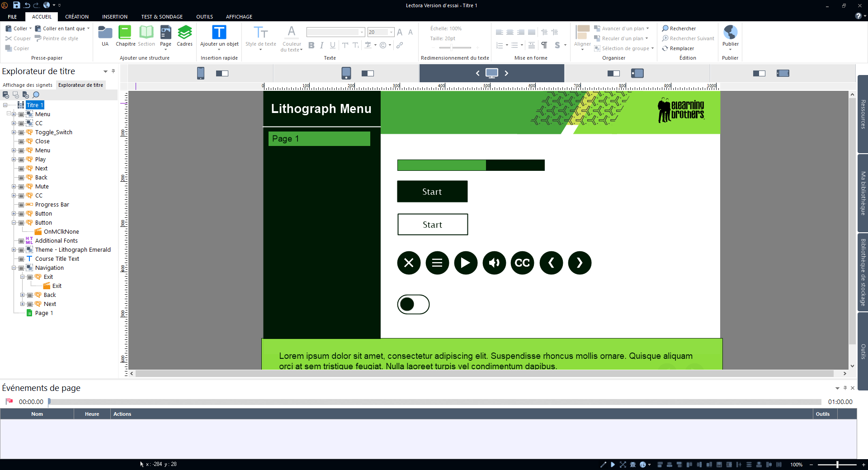Image resolution: width=868 pixels, height=470 pixels.
Task: Toggle the switch on the page canvas
Action: click(413, 304)
